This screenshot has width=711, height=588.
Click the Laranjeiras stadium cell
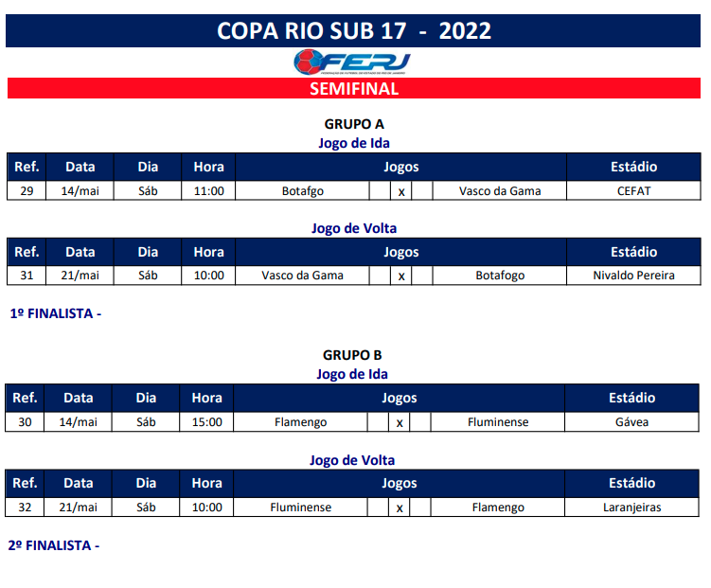[x=631, y=508]
